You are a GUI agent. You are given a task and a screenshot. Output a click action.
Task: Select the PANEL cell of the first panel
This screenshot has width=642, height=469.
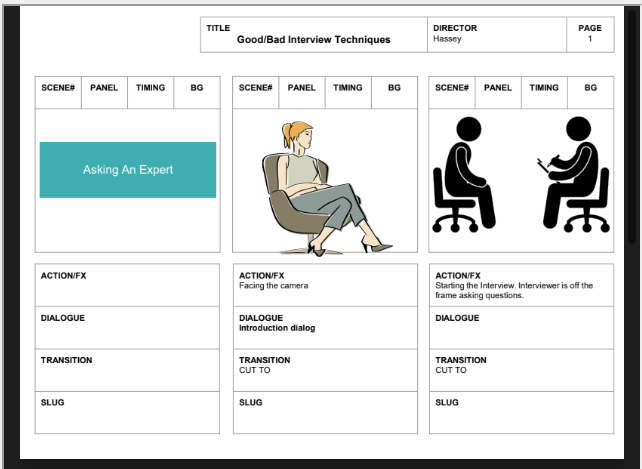(x=104, y=88)
